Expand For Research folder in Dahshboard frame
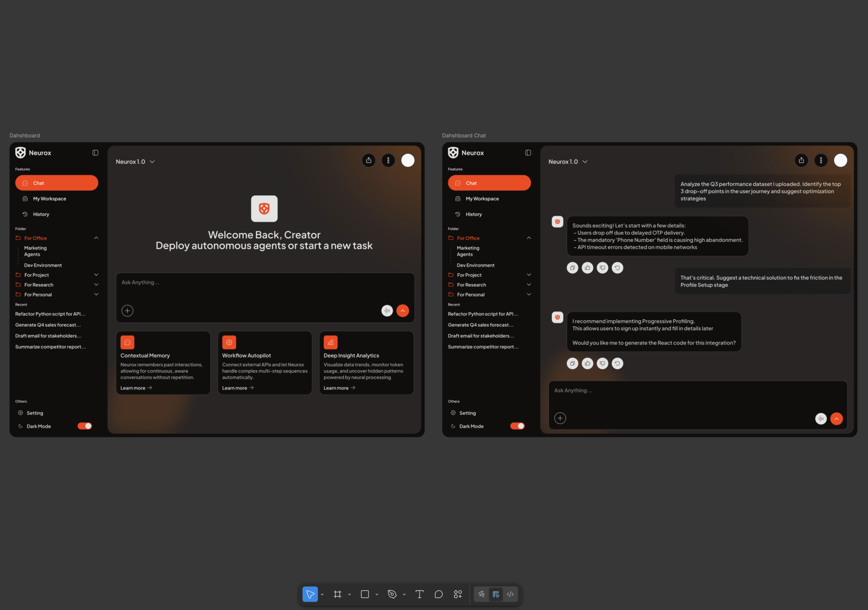868x610 pixels. pyautogui.click(x=96, y=285)
